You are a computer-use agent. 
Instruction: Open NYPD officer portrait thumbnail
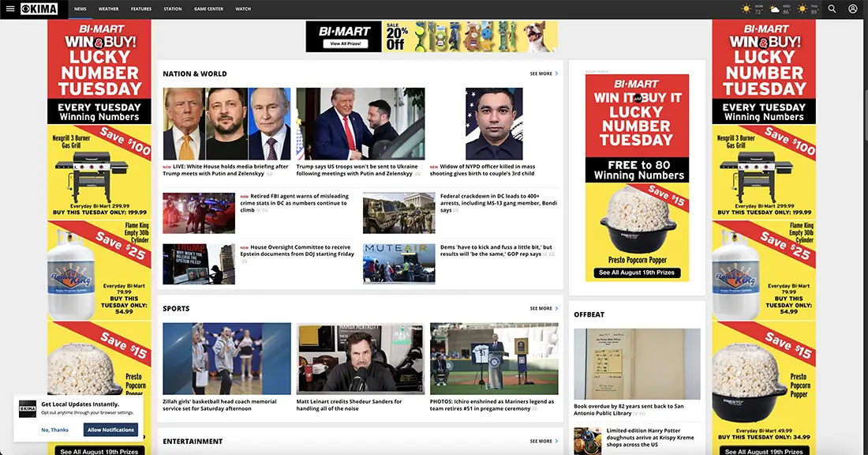[x=494, y=123]
